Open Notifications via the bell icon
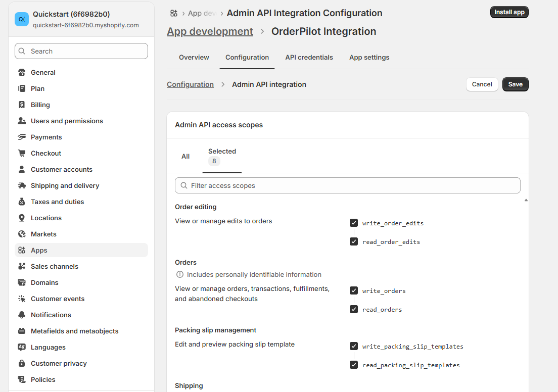 coord(22,315)
